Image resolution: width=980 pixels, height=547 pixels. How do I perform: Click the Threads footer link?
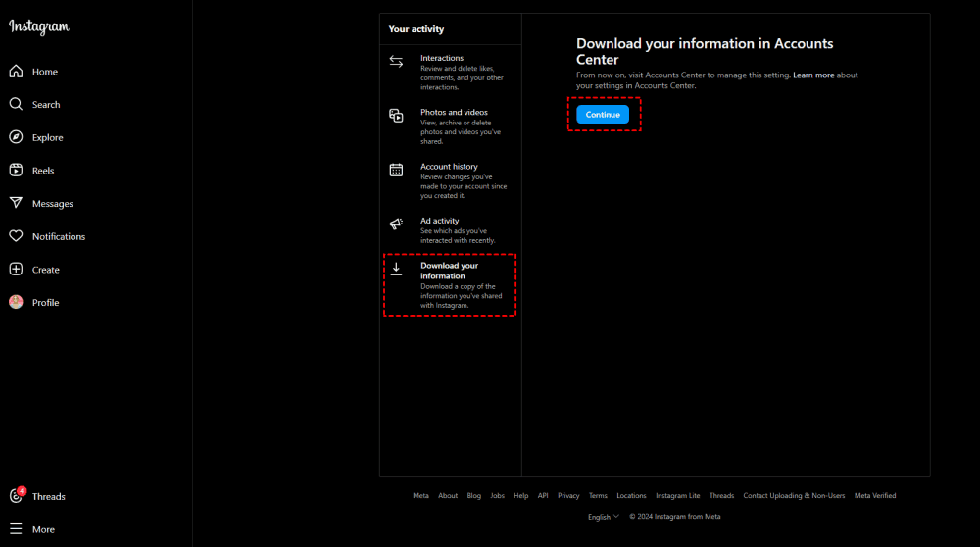(721, 496)
